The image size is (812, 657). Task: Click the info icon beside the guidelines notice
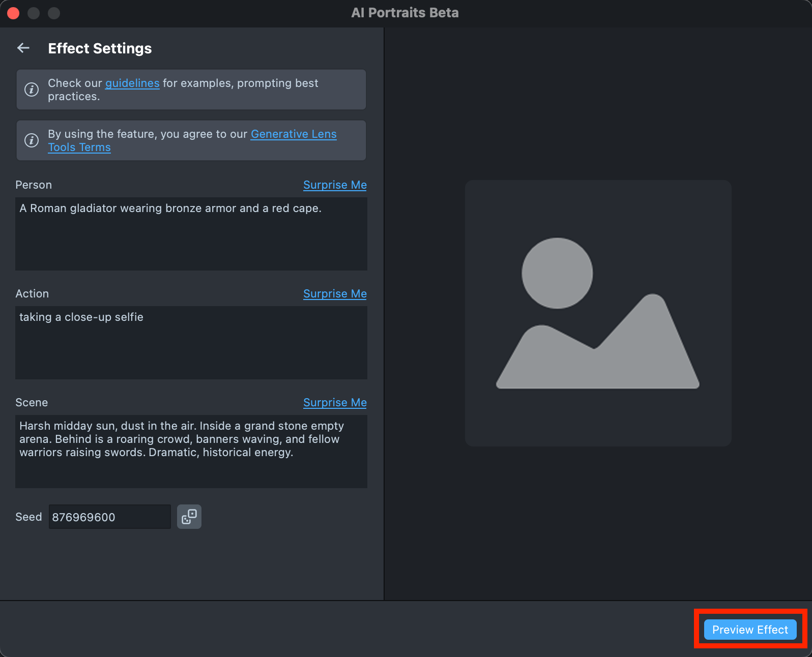point(32,89)
